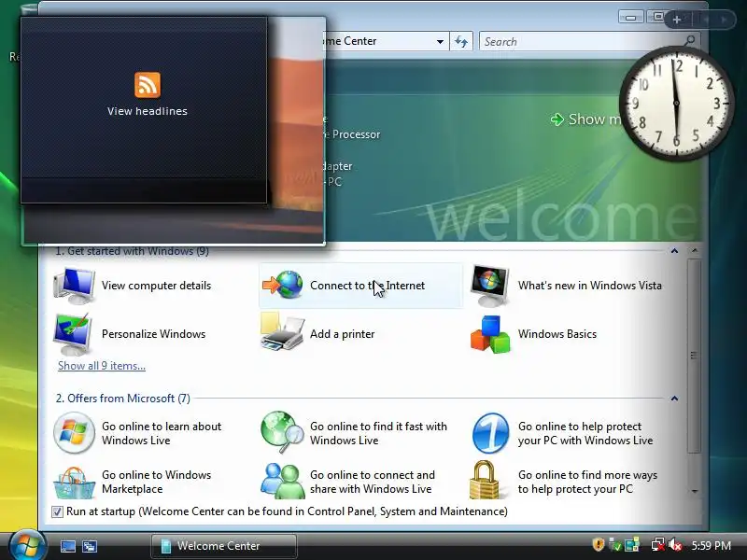Screen dimensions: 747x560
Task: Click the safely remove hardware tray icon
Action: coord(615,545)
